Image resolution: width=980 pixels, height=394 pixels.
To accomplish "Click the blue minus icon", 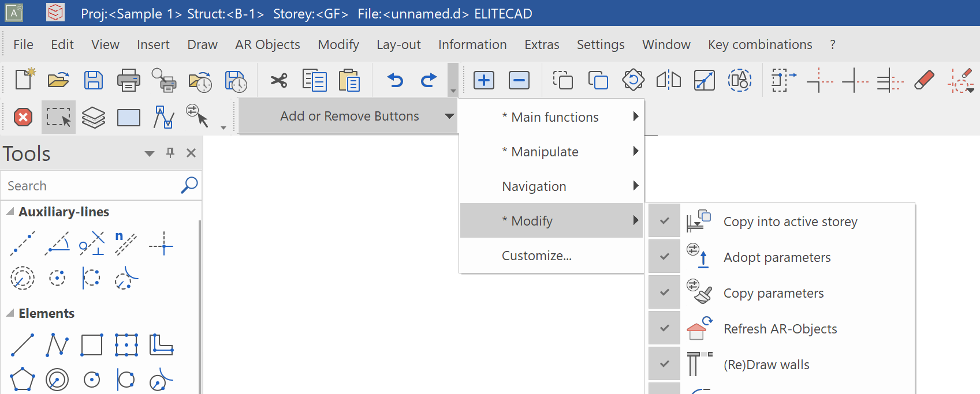I will point(519,80).
